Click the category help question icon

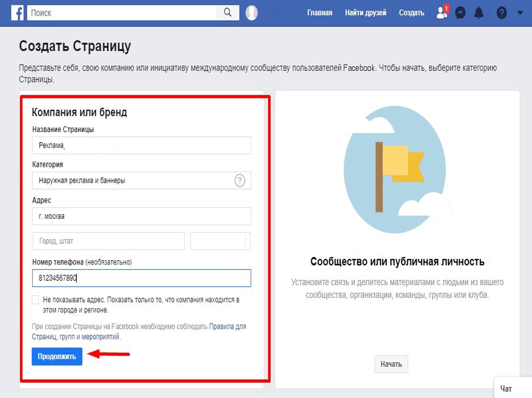(240, 181)
